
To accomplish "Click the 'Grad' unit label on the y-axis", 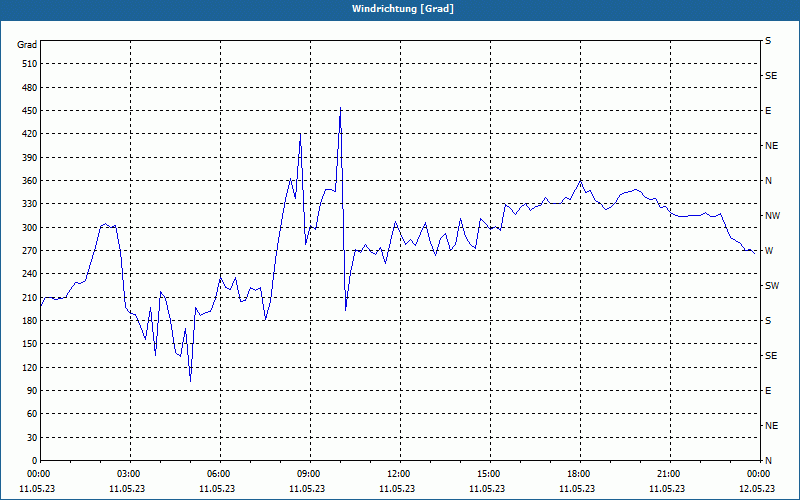I will 27,45.
